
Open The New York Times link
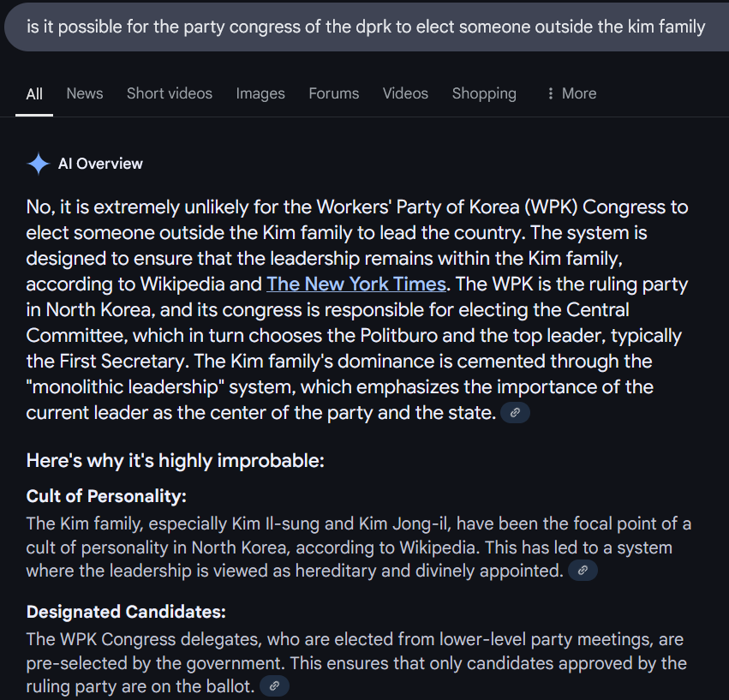356,284
